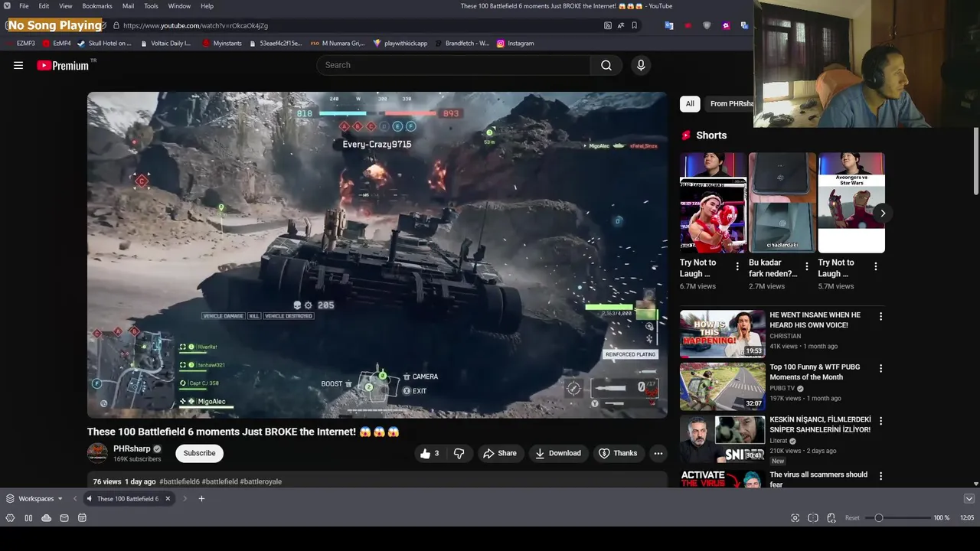
Task: Go to YouTube Premium home logo
Action: (x=63, y=65)
